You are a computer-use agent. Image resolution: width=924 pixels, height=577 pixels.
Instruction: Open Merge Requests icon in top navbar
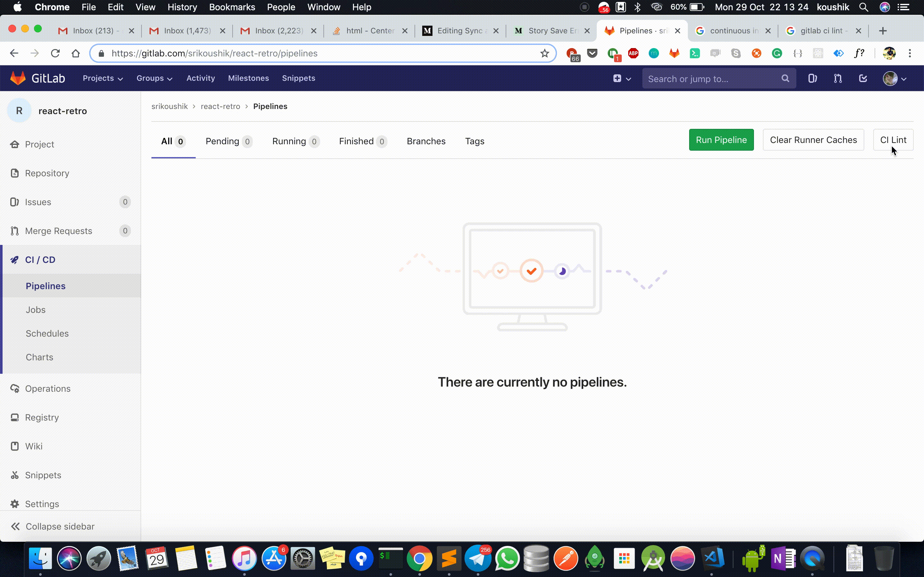tap(838, 79)
